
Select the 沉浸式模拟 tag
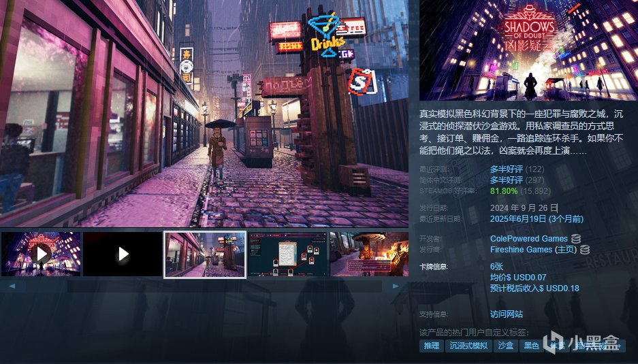click(x=468, y=346)
